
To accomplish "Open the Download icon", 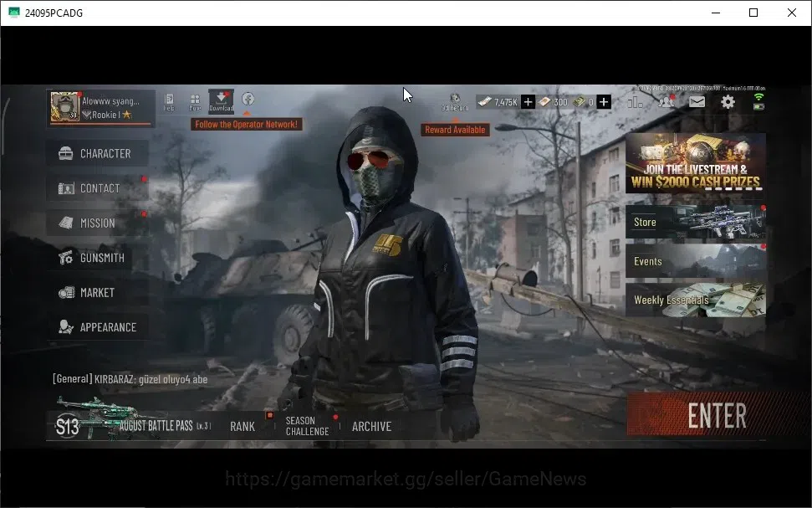I will (x=221, y=100).
